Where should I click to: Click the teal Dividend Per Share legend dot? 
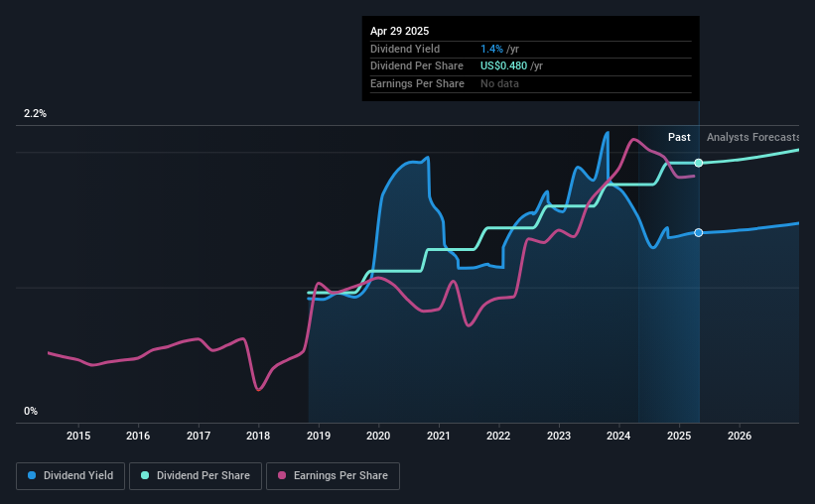point(145,475)
